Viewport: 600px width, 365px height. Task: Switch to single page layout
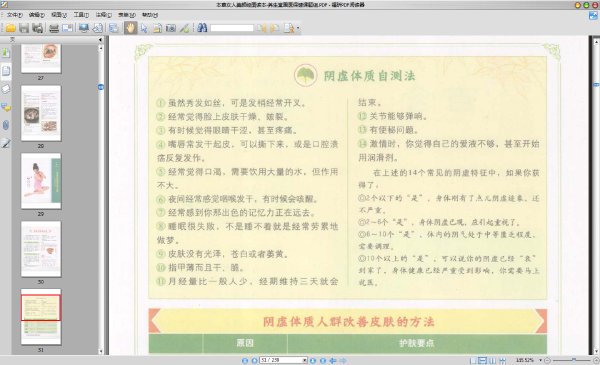point(473,360)
